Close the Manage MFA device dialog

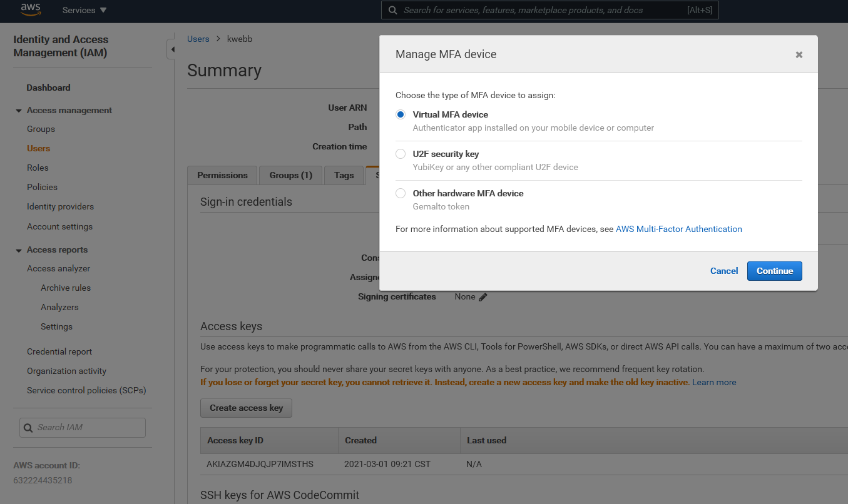coord(799,54)
